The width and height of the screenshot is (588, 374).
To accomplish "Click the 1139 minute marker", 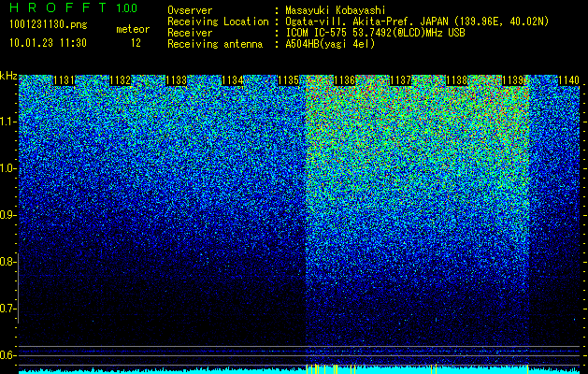I will point(512,80).
